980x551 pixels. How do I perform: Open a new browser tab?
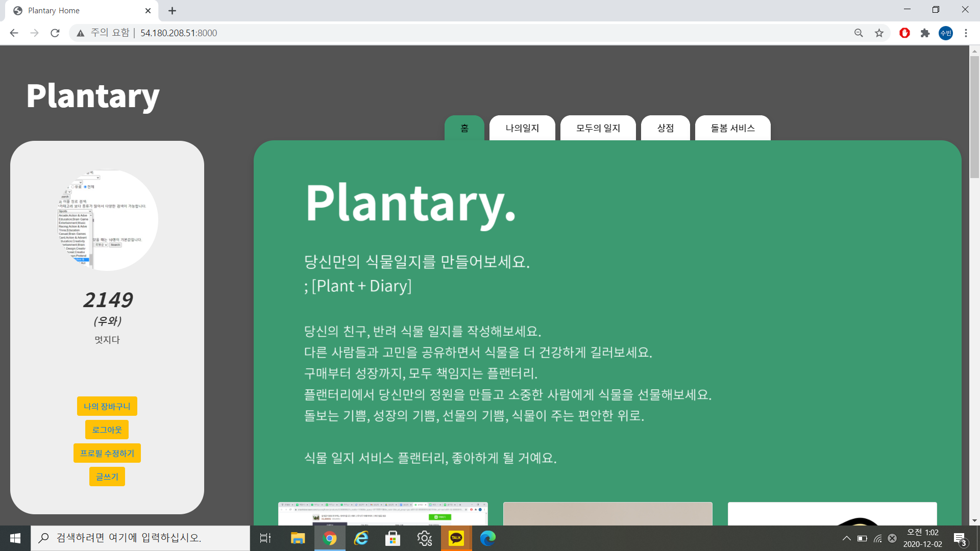point(172,11)
